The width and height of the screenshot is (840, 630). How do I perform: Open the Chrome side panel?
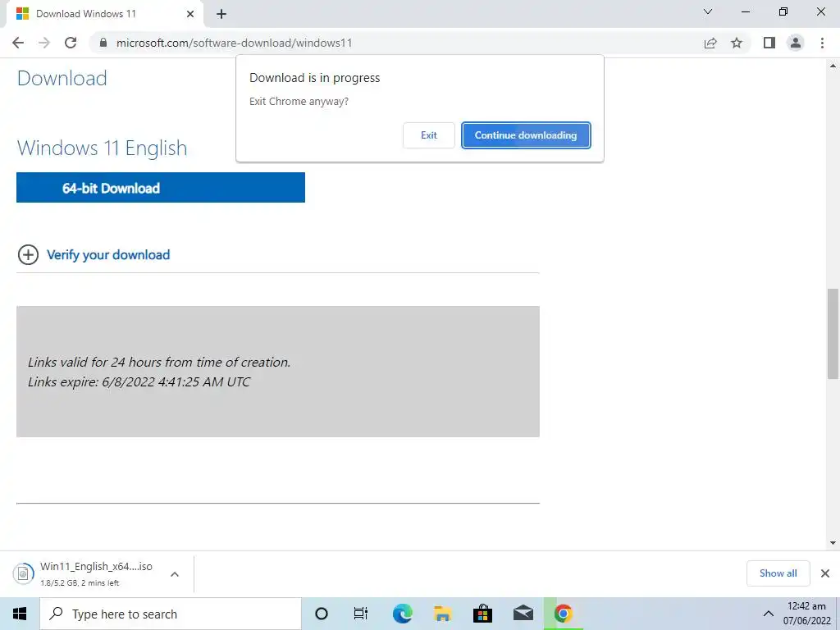click(769, 43)
